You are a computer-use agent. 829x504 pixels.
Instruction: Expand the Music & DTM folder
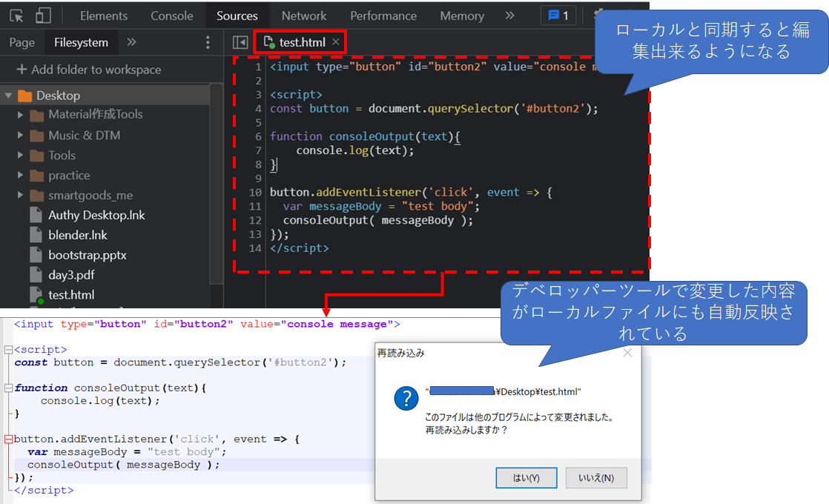pos(21,136)
